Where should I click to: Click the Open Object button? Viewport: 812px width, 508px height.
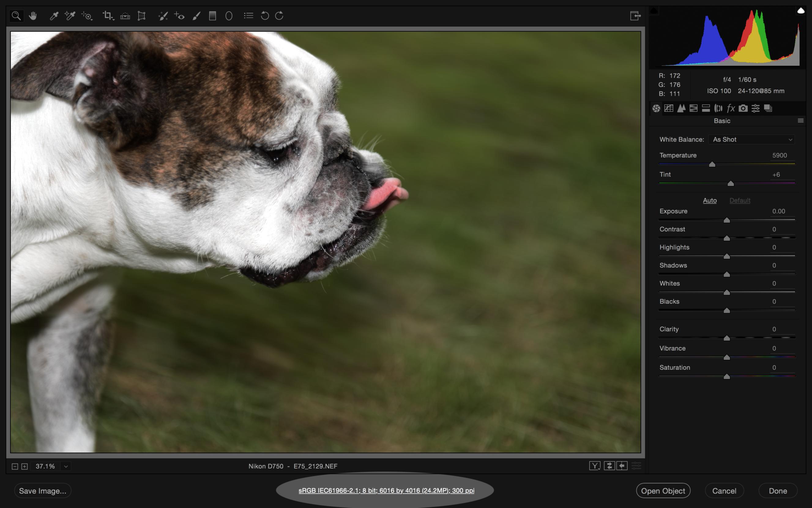click(663, 491)
